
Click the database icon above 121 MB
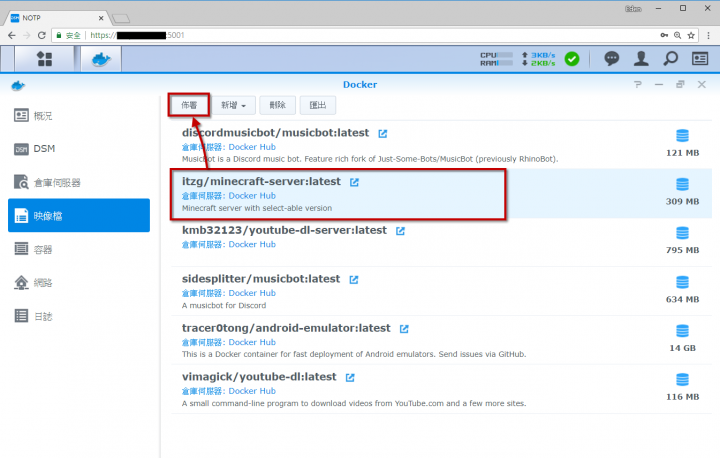(x=682, y=136)
